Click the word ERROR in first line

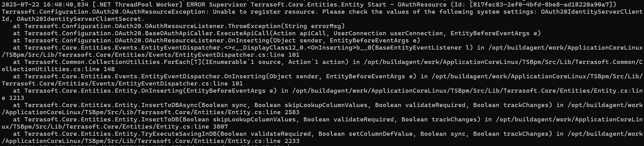coord(196,4)
